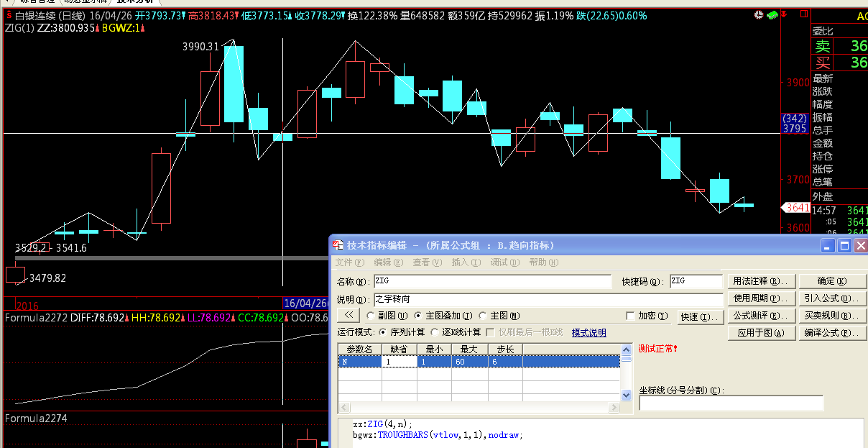This screenshot has height=448, width=868.
Task: Click the Formula2272 sub-chart label
Action: click(36, 317)
